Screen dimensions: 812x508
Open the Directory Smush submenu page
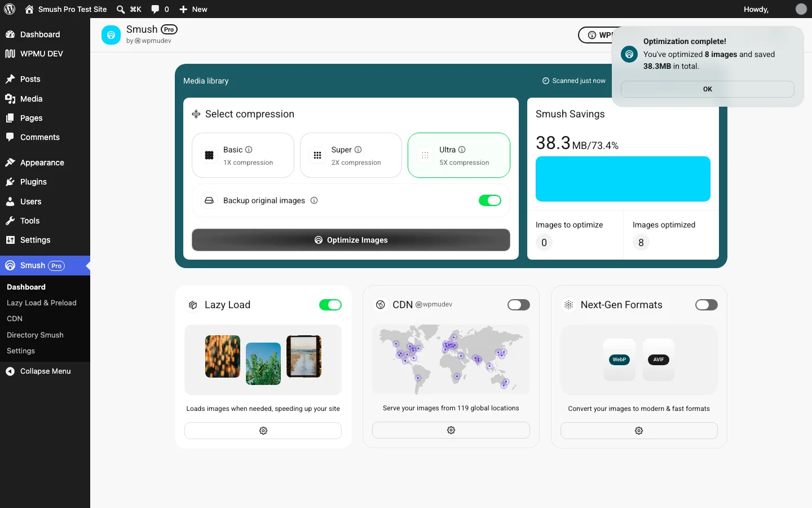click(x=35, y=335)
